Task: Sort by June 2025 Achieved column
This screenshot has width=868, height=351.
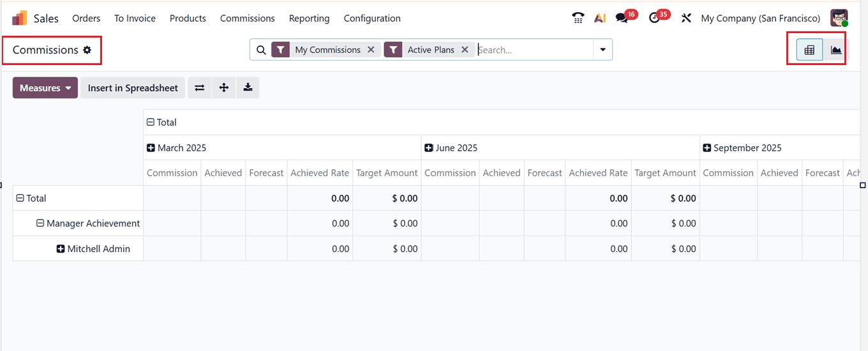Action: pyautogui.click(x=502, y=173)
